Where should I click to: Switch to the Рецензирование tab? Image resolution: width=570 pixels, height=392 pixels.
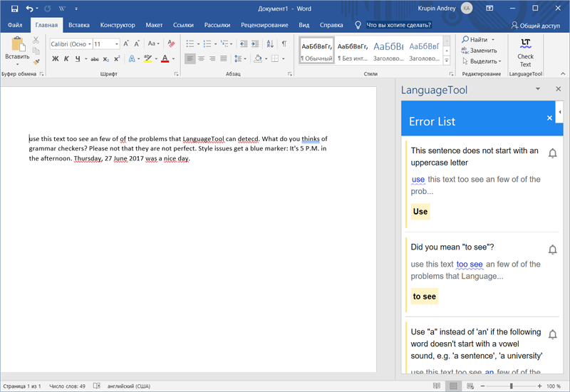click(x=264, y=25)
